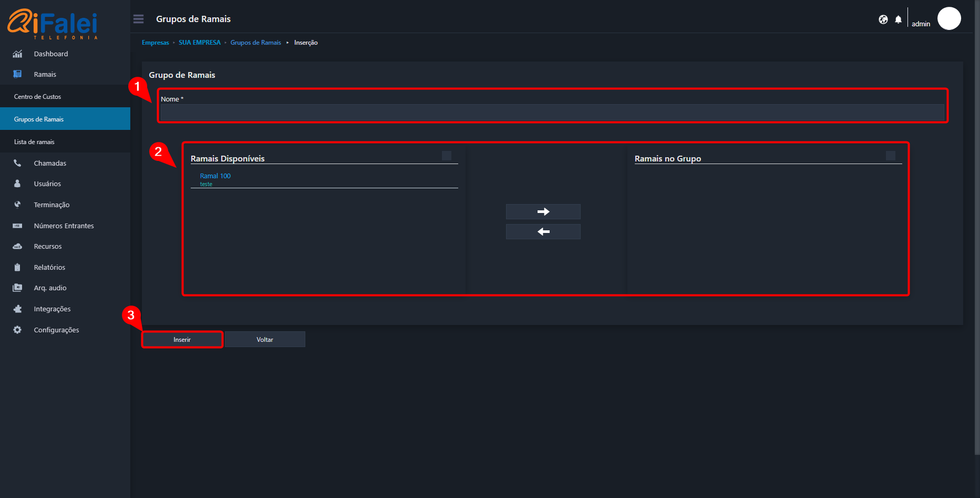980x498 pixels.
Task: Open the notifications bell icon
Action: pos(898,19)
